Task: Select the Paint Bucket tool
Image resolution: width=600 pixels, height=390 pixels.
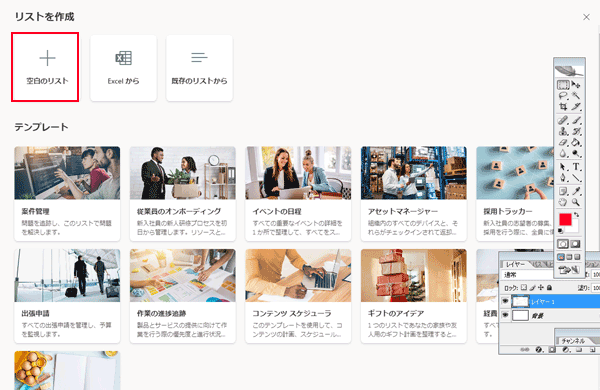Action: pos(576,142)
